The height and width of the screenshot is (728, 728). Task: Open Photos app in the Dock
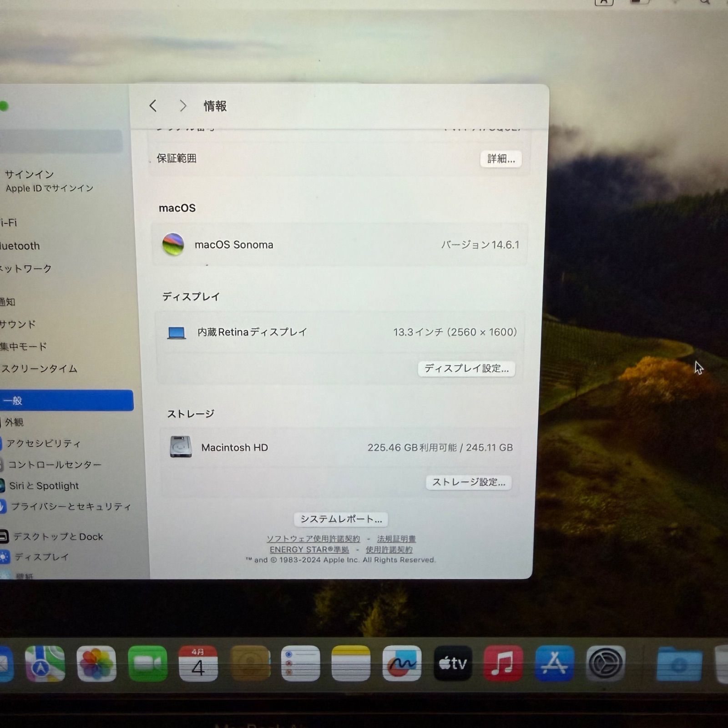tap(96, 663)
